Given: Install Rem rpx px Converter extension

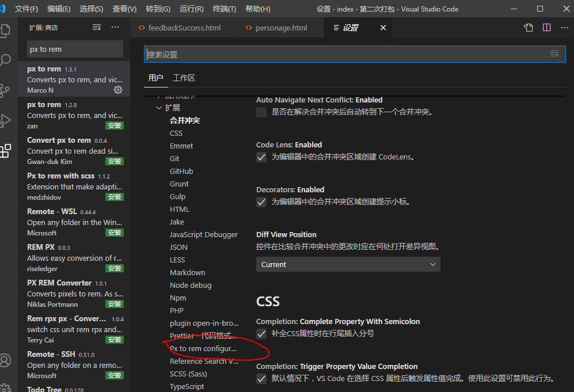Looking at the screenshot, I should [x=115, y=340].
